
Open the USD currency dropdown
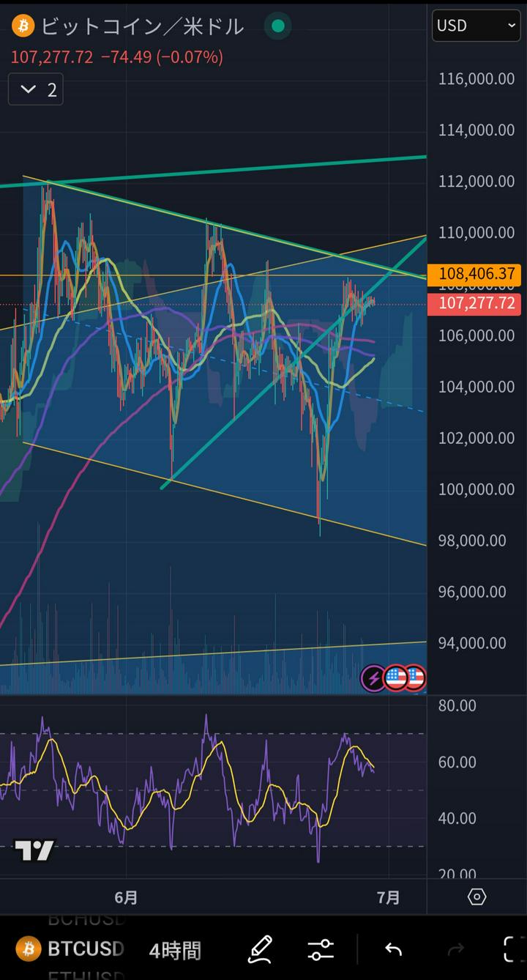click(476, 26)
